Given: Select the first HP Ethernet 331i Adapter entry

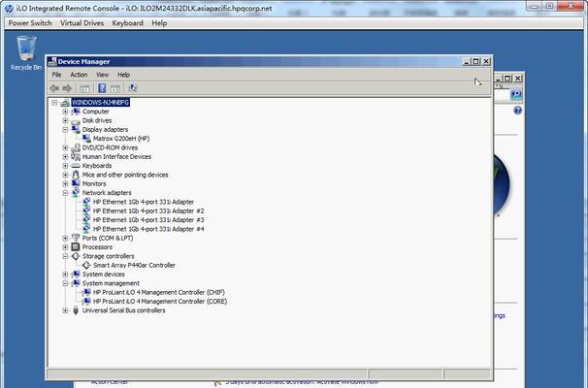Looking at the screenshot, I should 144,202.
